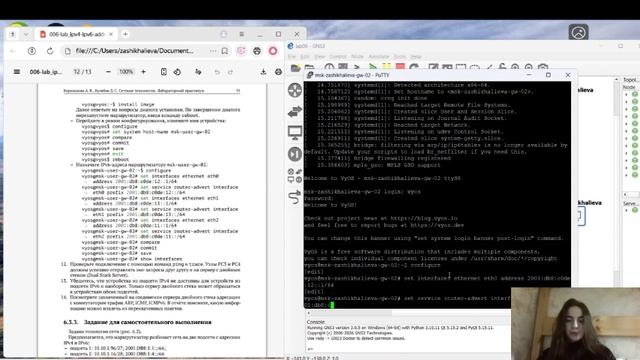Reload the browser page
The height and width of the screenshot is (360, 640).
point(50,51)
